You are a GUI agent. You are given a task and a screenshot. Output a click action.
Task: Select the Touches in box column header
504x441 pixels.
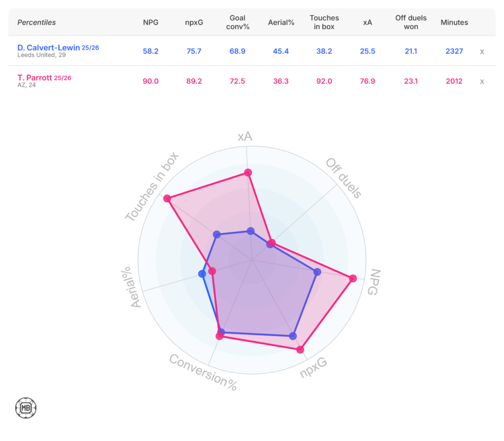point(324,22)
